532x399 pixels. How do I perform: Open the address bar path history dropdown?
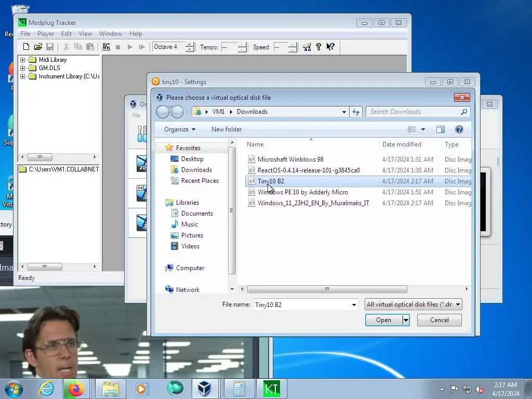pyautogui.click(x=344, y=112)
